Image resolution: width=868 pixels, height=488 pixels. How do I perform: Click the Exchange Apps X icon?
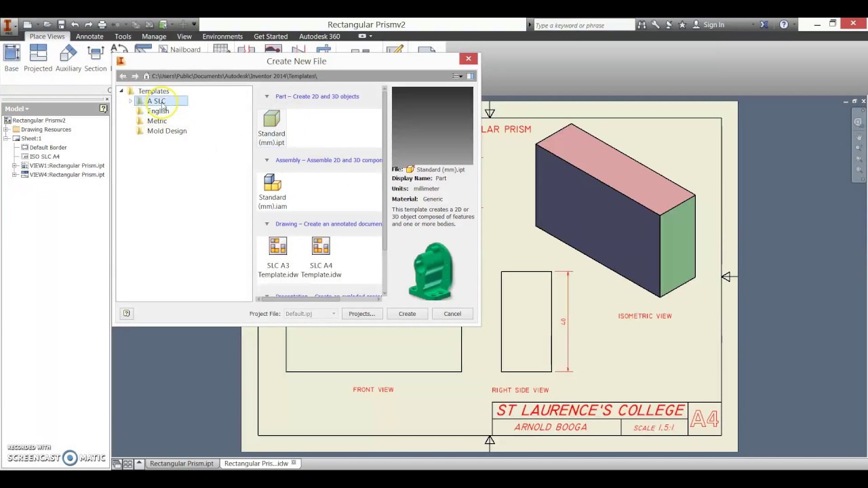coord(764,24)
